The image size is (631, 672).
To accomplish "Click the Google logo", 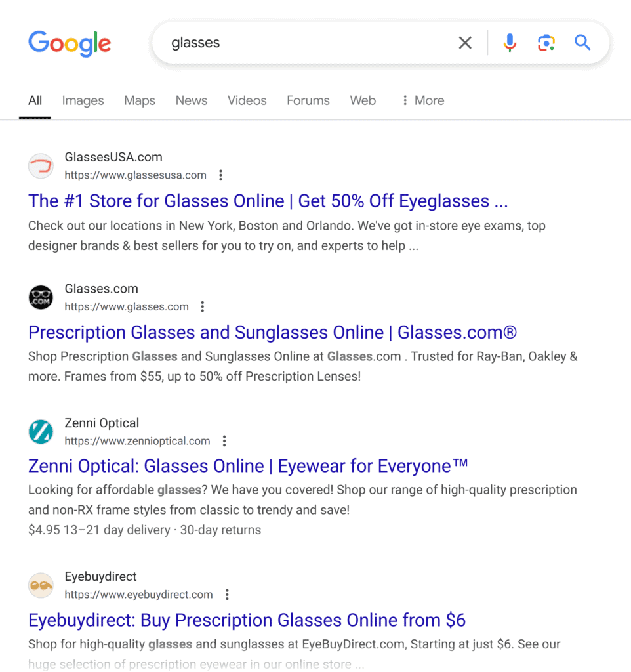I will point(70,43).
